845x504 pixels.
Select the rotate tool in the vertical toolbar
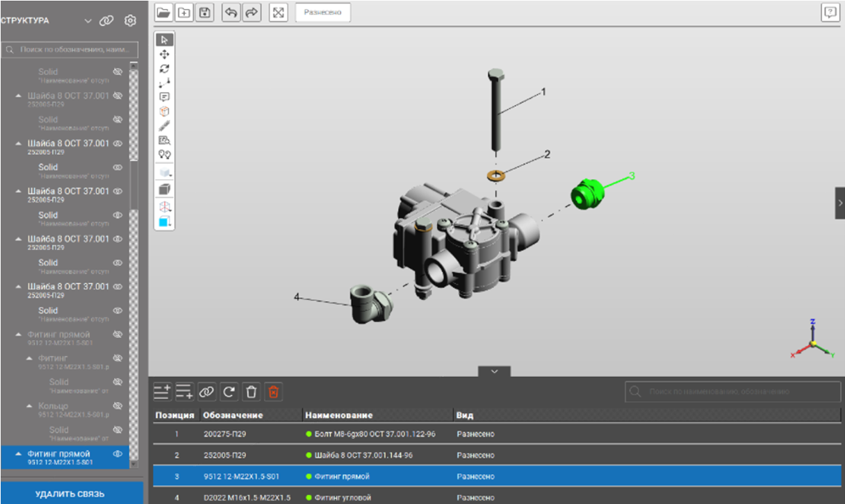pos(165,69)
